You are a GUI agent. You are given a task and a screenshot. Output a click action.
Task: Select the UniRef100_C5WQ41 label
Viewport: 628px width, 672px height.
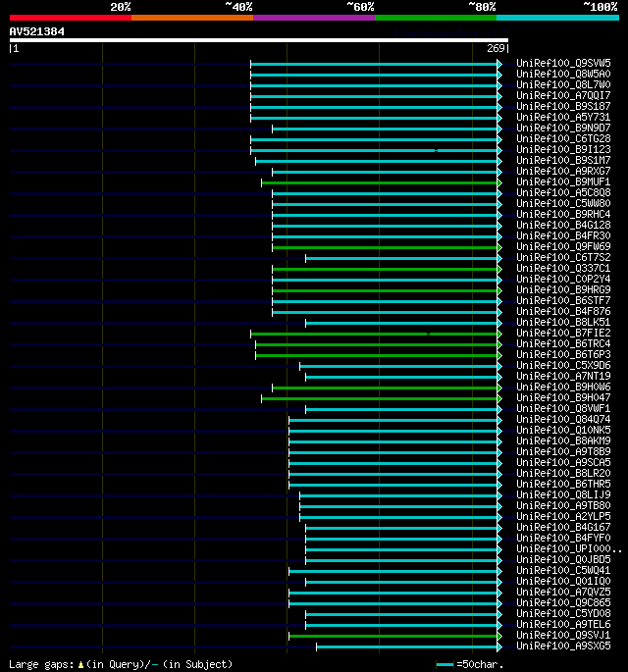pos(563,570)
